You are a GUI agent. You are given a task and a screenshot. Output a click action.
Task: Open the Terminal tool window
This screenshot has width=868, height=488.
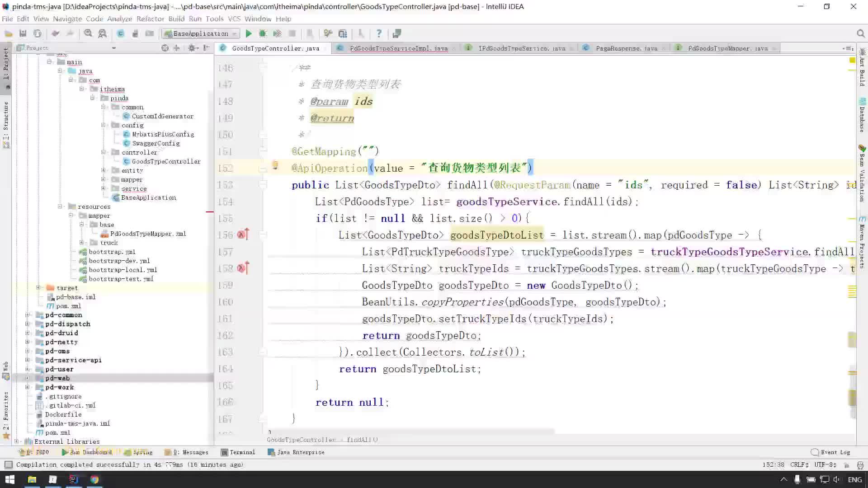[x=238, y=452]
